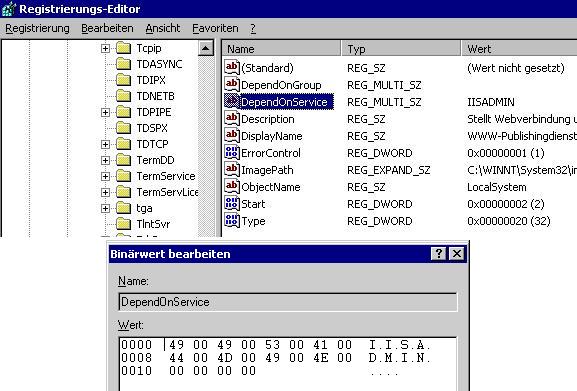Click the 0x00000020 (32) value
This screenshot has width=577, height=391.
click(x=509, y=221)
